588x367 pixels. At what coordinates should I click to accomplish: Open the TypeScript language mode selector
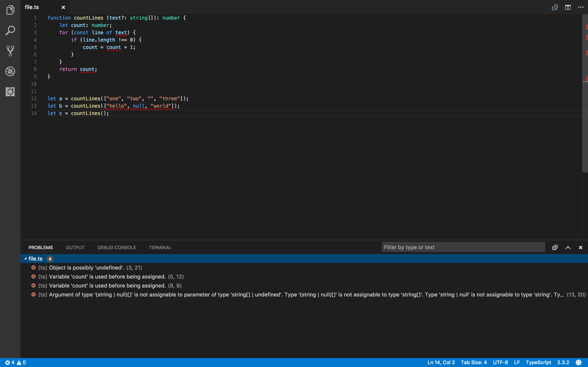(538, 362)
